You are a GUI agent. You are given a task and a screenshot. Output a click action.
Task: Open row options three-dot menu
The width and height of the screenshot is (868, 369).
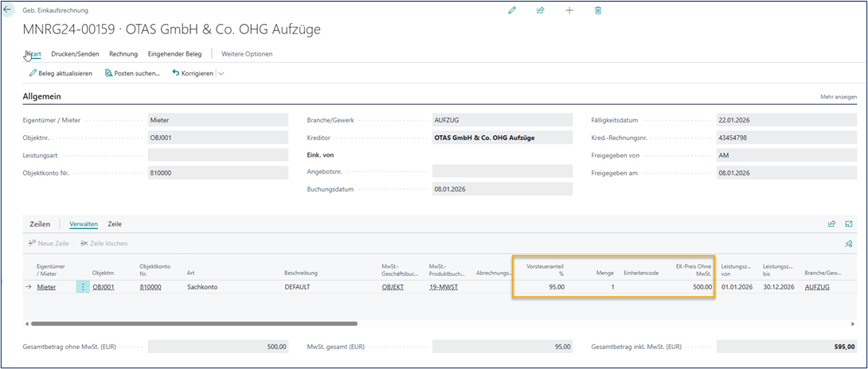pos(83,287)
